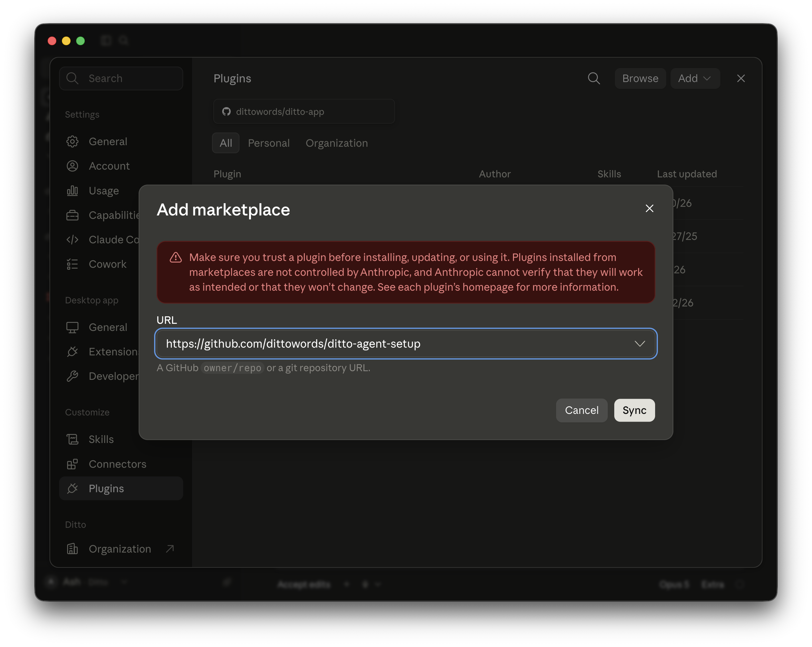Click the Plugin column header
The height and width of the screenshot is (647, 812).
(227, 174)
